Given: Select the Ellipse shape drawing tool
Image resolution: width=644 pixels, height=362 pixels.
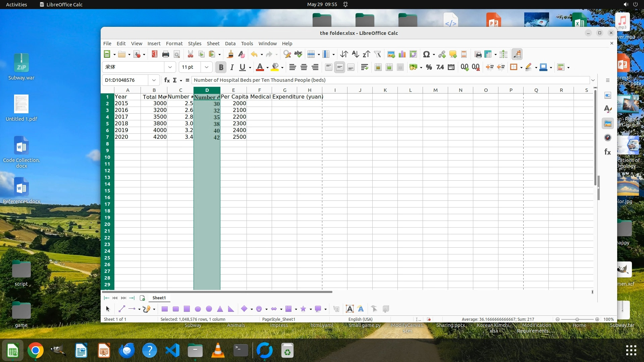Looking at the screenshot, I should 198,309.
